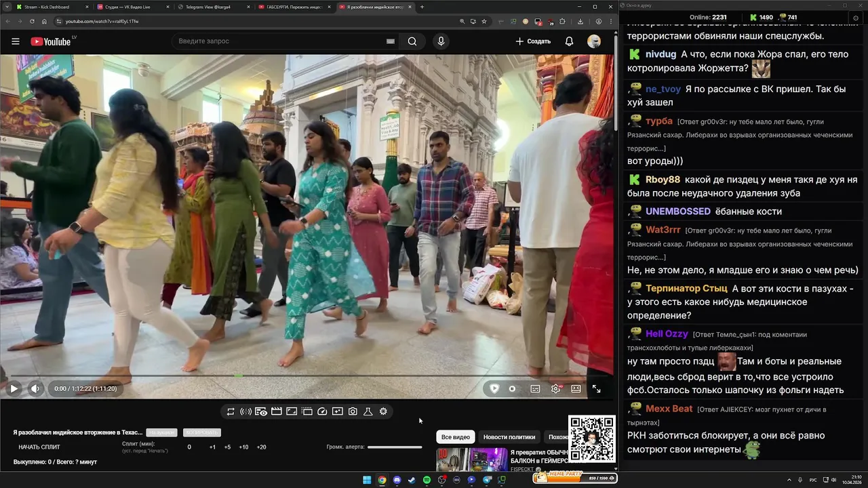The image size is (868, 488).
Task: Open the YouTube hamburger guide menu
Action: pos(15,41)
